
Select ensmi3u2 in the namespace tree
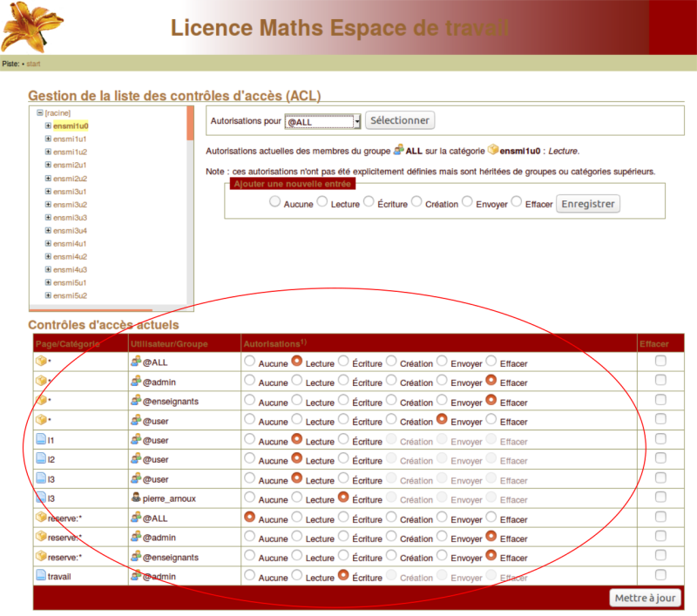pyautogui.click(x=70, y=204)
